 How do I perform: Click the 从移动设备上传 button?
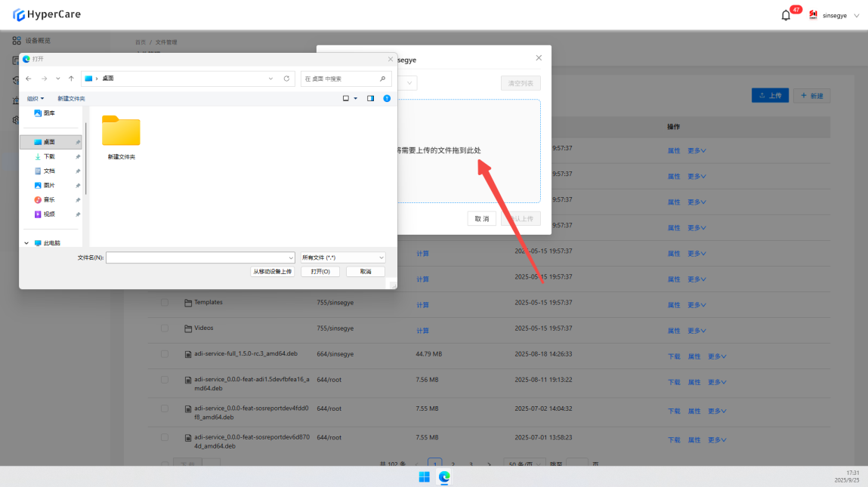tap(272, 272)
